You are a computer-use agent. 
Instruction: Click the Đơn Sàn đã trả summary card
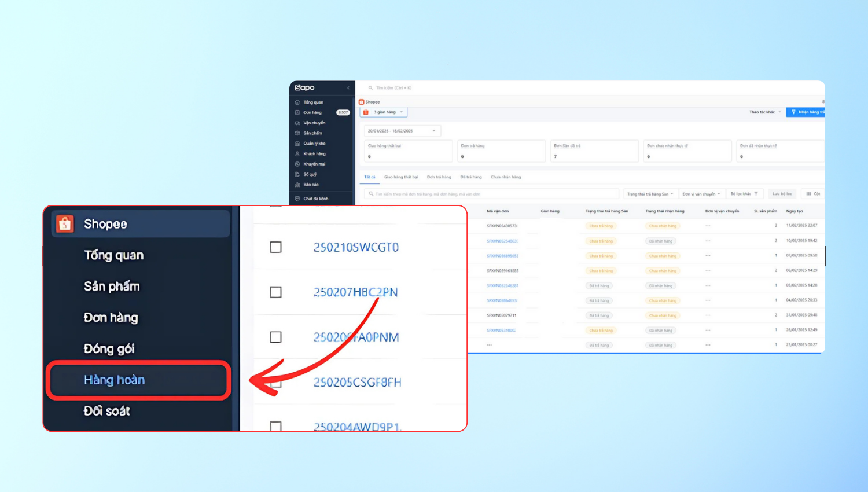tap(594, 151)
